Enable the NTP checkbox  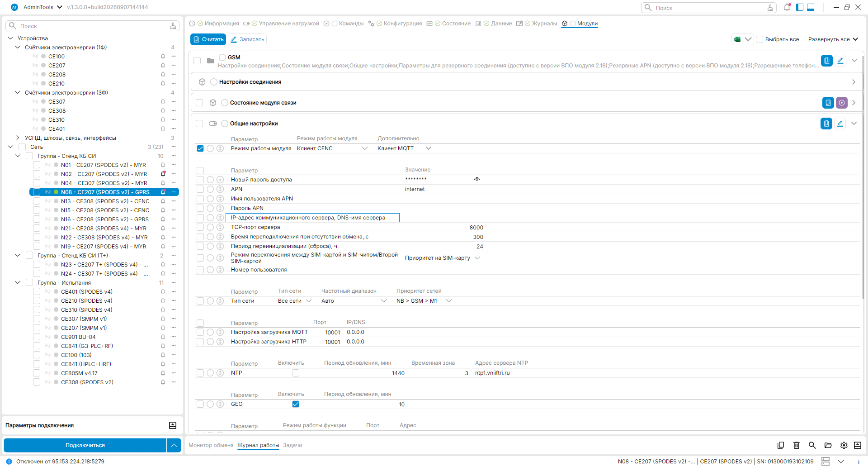(296, 373)
